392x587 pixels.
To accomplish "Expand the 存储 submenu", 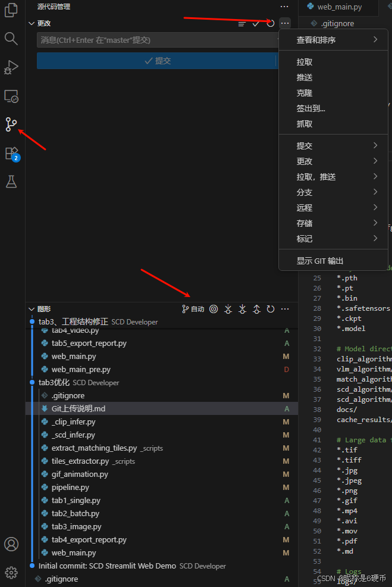I will [333, 223].
